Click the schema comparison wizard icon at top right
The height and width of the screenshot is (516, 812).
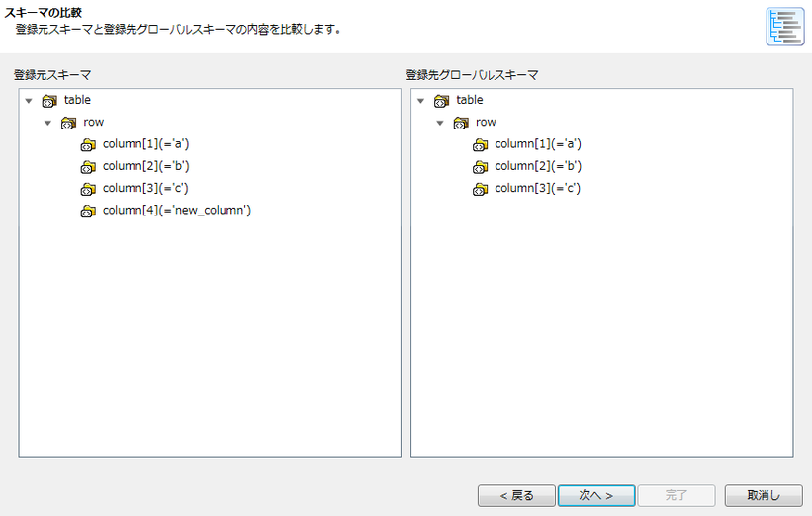[784, 27]
